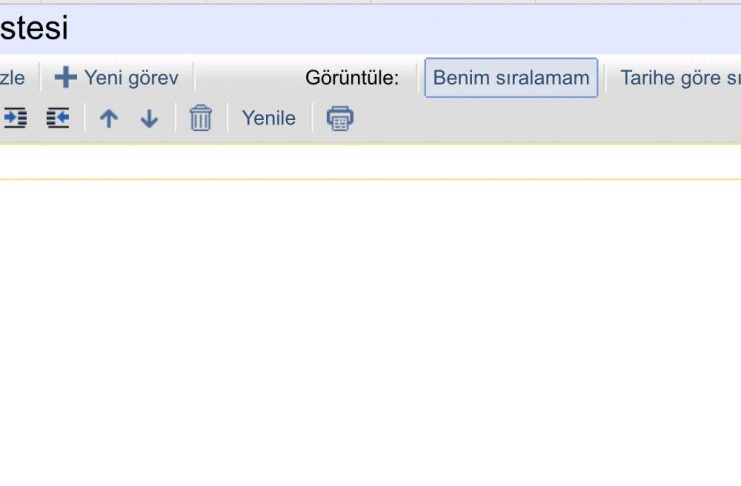Move task down with the down arrow

click(x=149, y=118)
